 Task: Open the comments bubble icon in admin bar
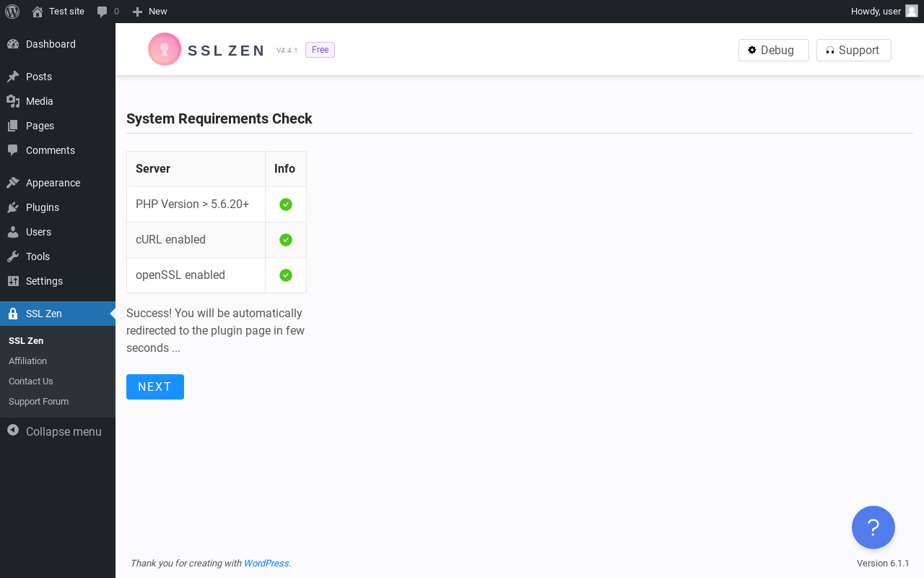tap(103, 12)
